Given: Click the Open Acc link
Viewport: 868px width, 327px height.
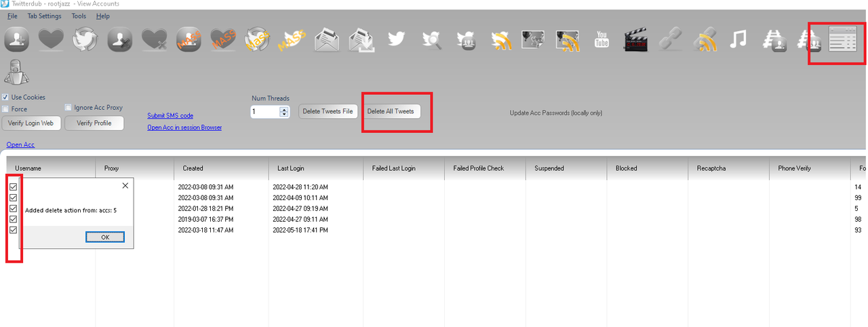Looking at the screenshot, I should [x=20, y=145].
